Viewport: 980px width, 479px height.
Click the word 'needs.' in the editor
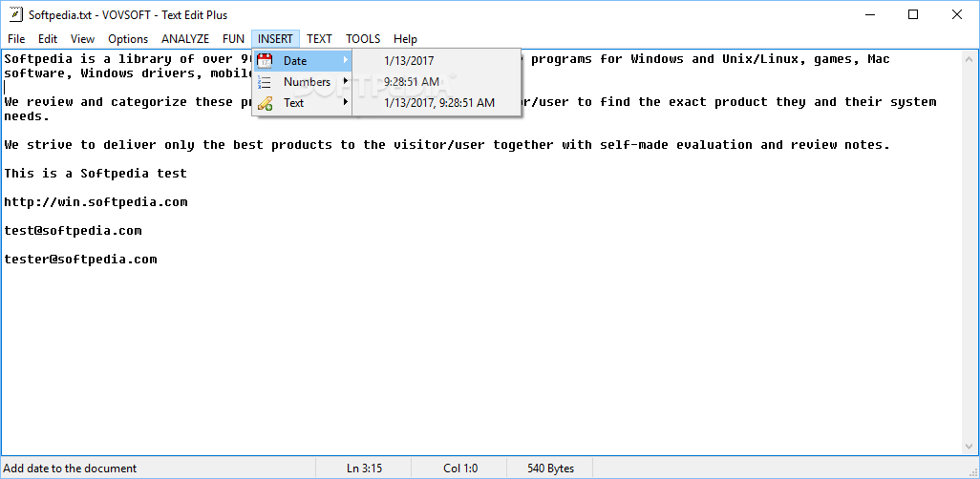[27, 116]
